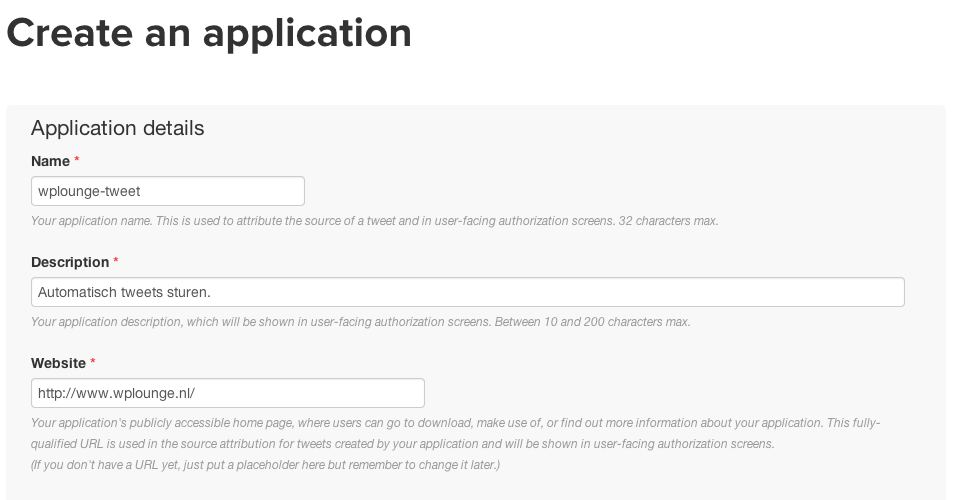Click the placeholder URL reminder note

265,465
